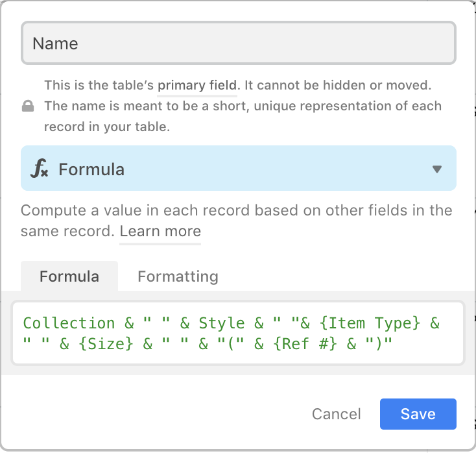
Task: Click the word Formula in type selector
Action: (91, 169)
